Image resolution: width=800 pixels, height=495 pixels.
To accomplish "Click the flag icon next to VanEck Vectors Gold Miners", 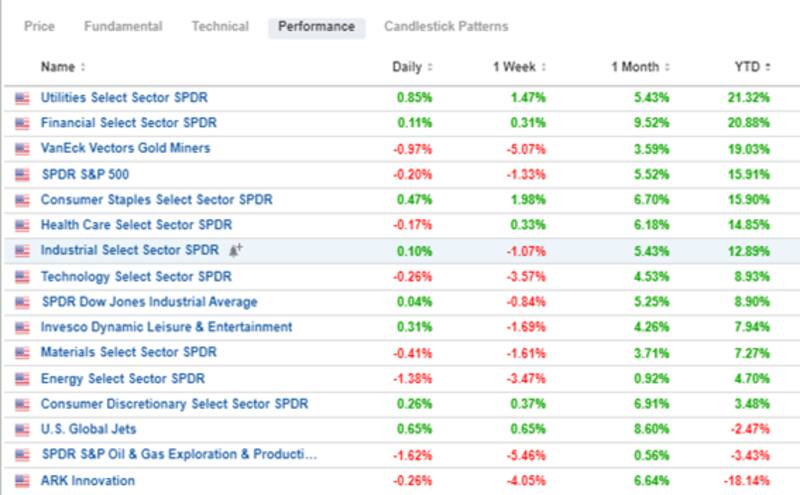I will [22, 149].
